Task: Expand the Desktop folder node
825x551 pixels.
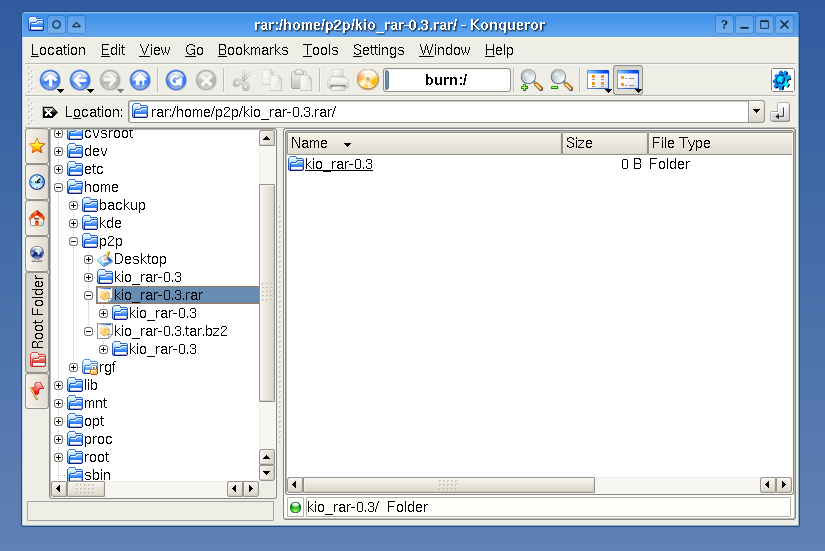Action: pyautogui.click(x=88, y=259)
